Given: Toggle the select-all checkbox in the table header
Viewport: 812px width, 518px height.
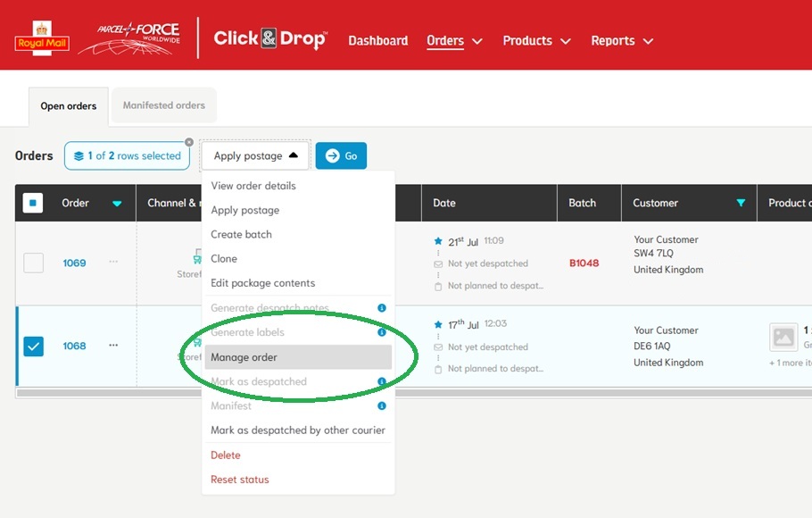Looking at the screenshot, I should (33, 203).
